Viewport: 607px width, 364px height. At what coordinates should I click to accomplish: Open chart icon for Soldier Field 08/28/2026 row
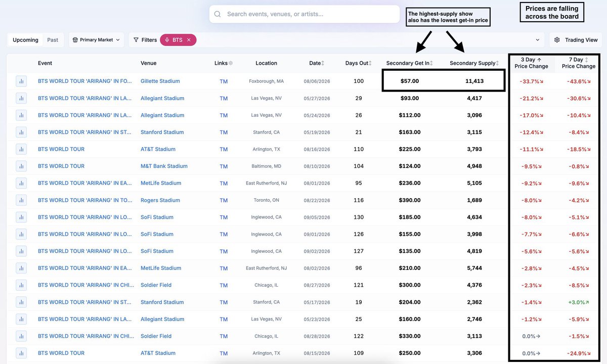coord(21,336)
